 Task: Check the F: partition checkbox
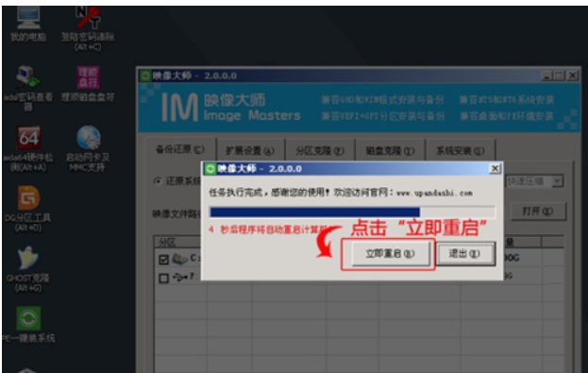click(163, 279)
